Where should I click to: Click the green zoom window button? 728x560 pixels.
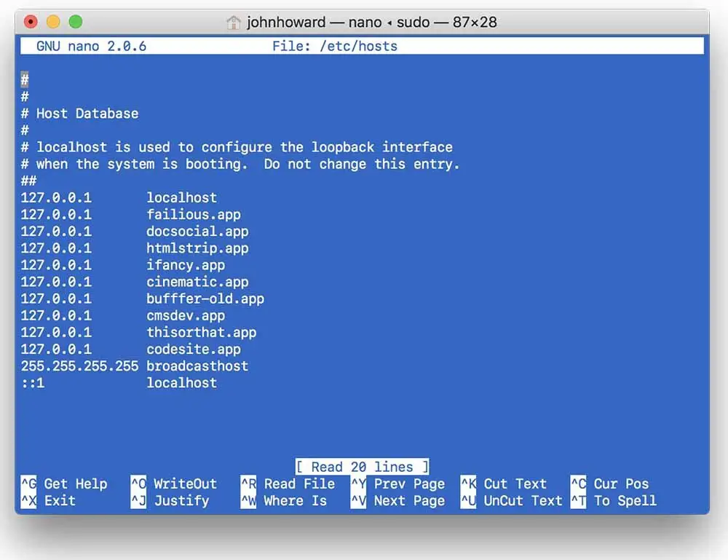coord(76,22)
